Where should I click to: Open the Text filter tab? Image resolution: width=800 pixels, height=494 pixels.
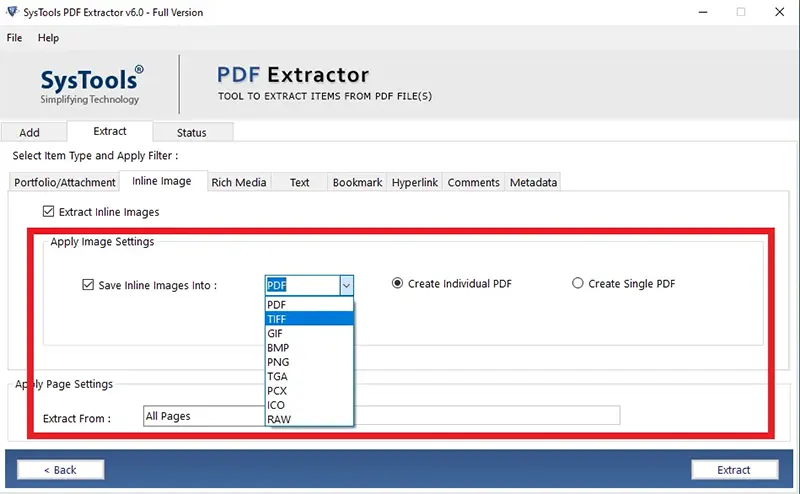click(x=299, y=182)
